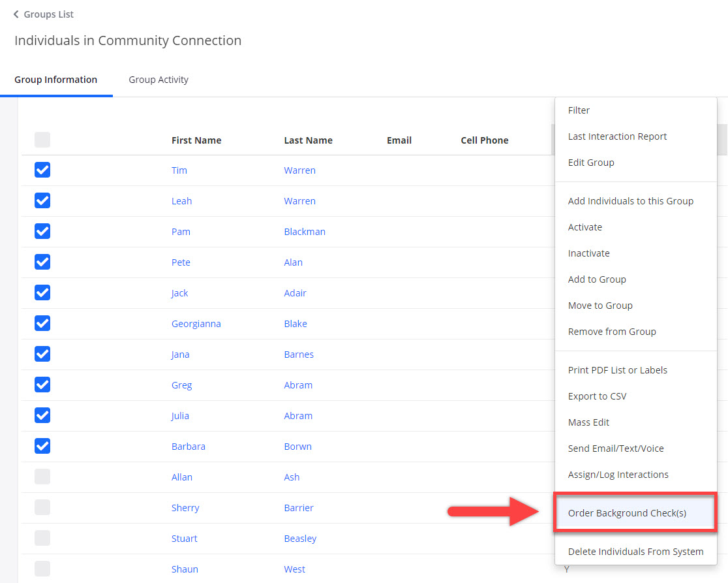Image resolution: width=728 pixels, height=583 pixels.
Task: Choose Order Background Check(s) from menu
Action: click(x=627, y=513)
